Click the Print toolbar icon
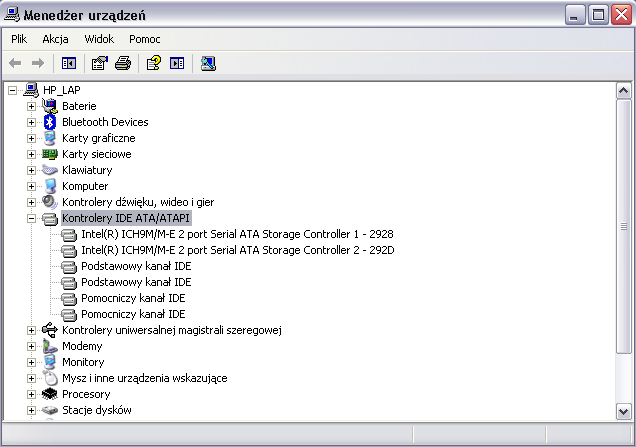This screenshot has height=447, width=636. click(123, 63)
